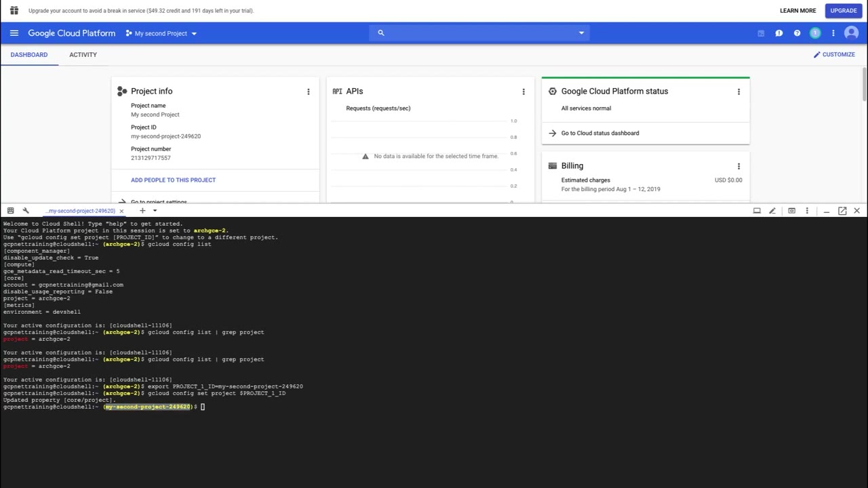Screen dimensions: 868x488
Task: Open the My second Project selector dropdown
Action: click(x=161, y=33)
